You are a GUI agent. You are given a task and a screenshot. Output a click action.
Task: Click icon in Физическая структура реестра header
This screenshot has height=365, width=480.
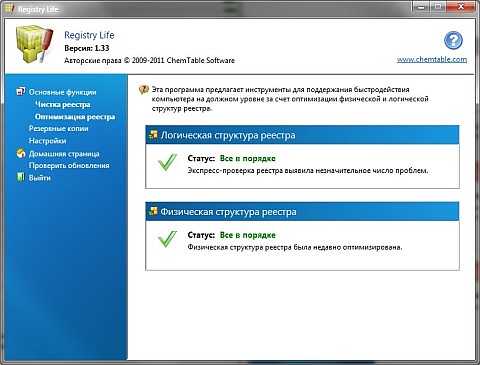click(x=153, y=211)
